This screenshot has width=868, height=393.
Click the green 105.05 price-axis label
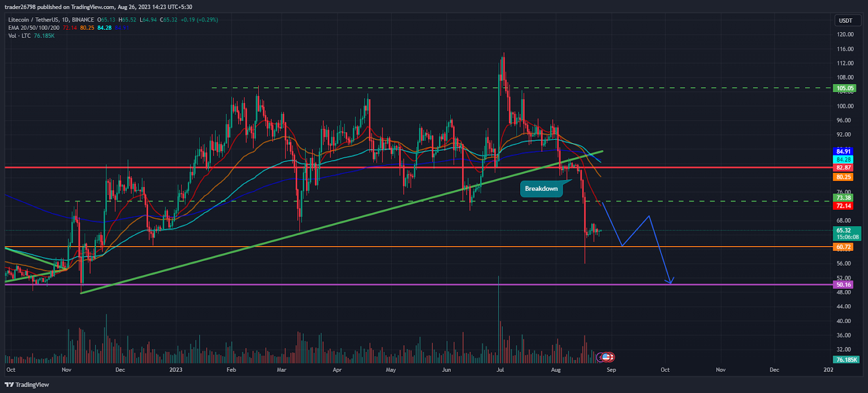coord(845,88)
